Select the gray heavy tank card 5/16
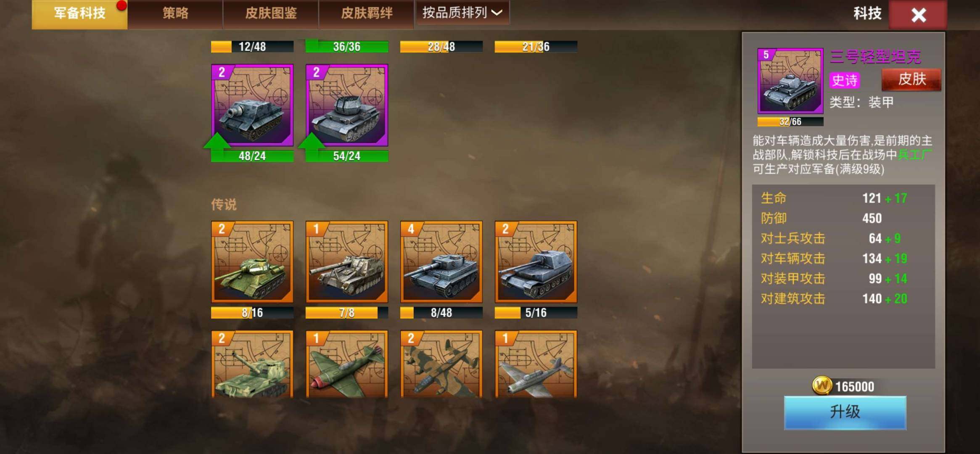 point(536,262)
